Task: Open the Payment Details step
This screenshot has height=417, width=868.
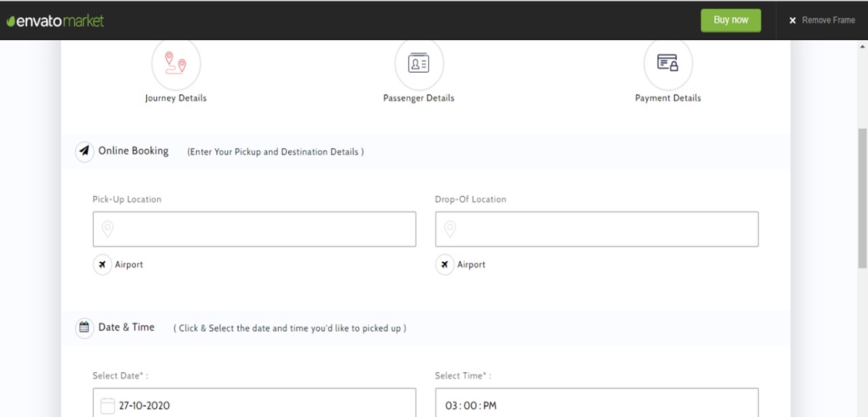Action: coord(667,98)
